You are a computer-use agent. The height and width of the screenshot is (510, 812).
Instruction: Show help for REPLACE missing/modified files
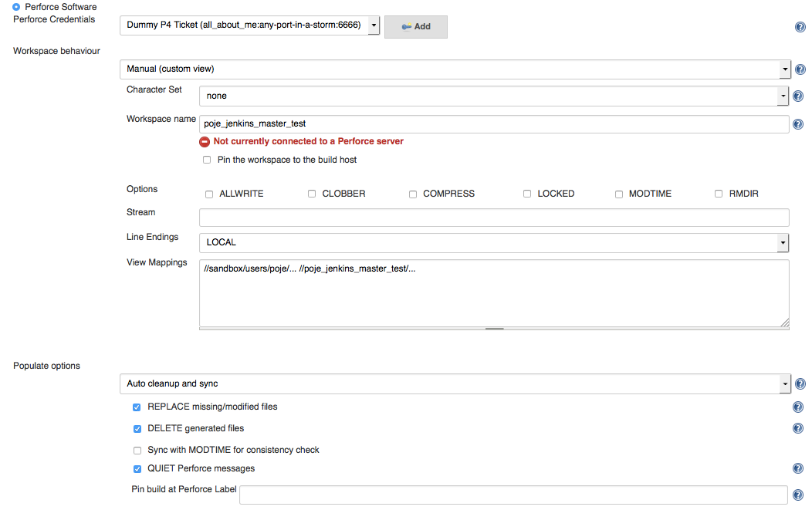[x=798, y=407]
